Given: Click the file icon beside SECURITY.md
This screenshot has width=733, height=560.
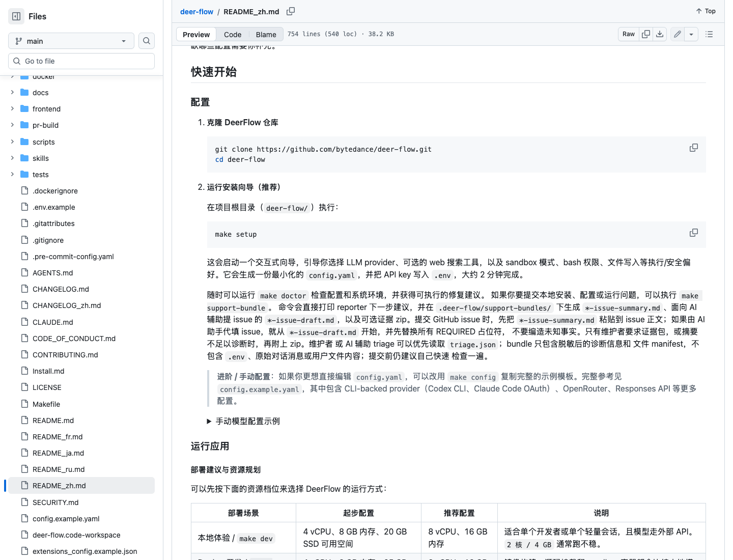Looking at the screenshot, I should coord(24,502).
